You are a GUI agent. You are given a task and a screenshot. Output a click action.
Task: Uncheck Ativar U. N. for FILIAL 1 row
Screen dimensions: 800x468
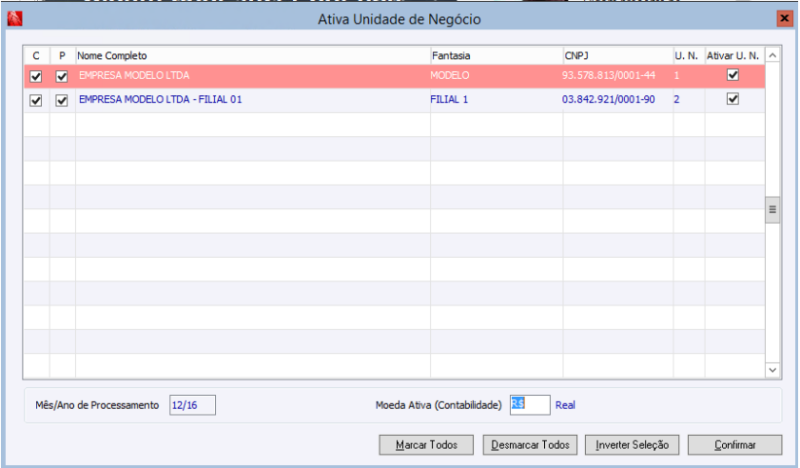[733, 99]
